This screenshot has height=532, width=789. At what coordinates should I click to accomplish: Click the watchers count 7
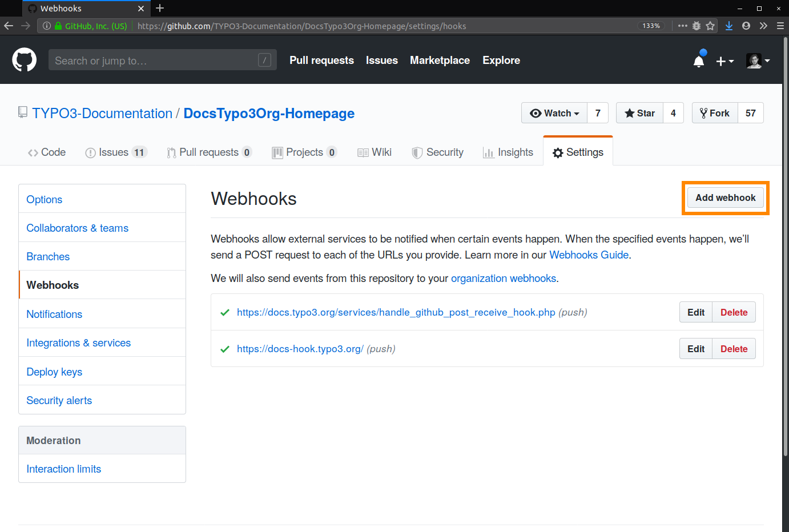pos(598,113)
